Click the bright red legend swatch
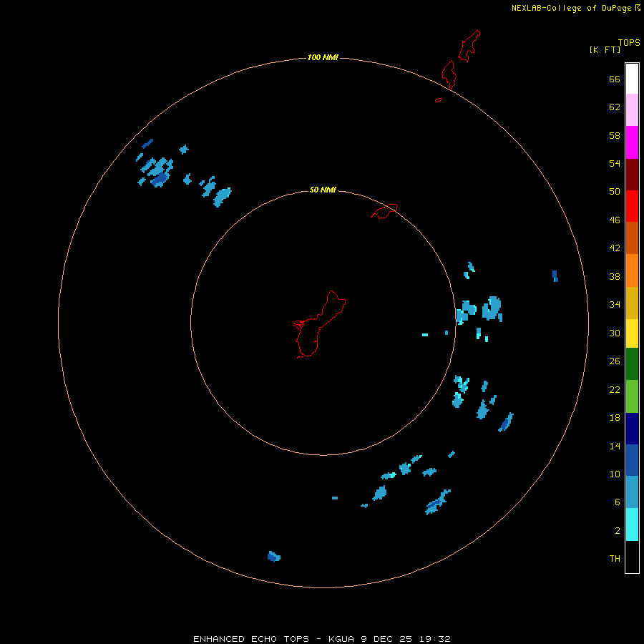Screen dimensions: 644x644 click(632, 206)
